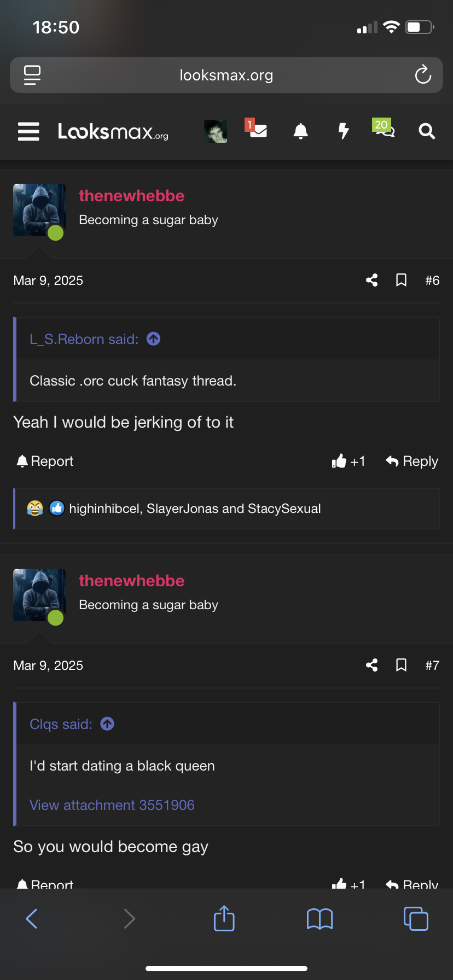Share post #6 via share icon

(x=372, y=281)
